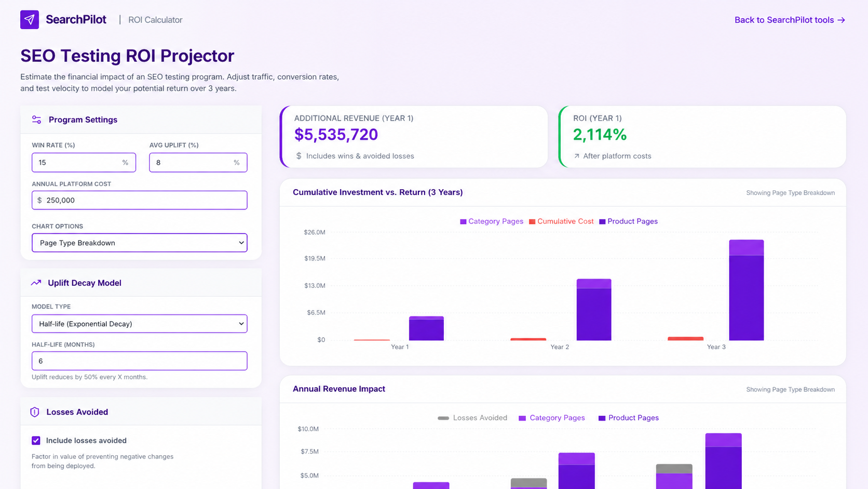The width and height of the screenshot is (868, 489).
Task: Click the percent symbol in Avg Uplift field
Action: click(237, 163)
